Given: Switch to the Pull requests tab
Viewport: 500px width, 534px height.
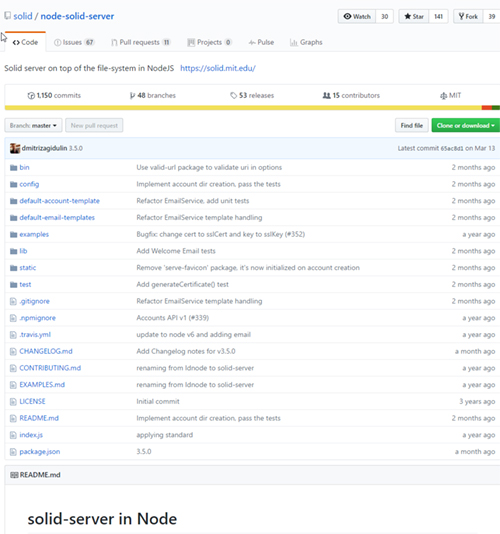Looking at the screenshot, I should [x=141, y=42].
